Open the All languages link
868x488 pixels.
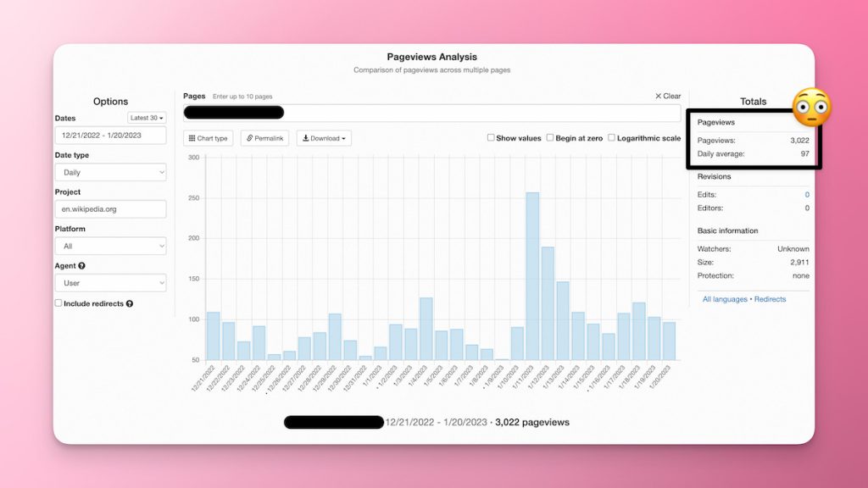[725, 299]
